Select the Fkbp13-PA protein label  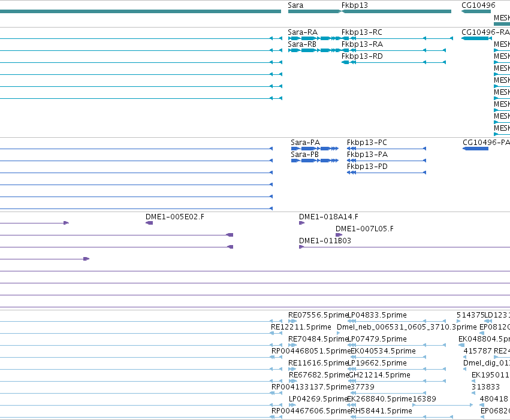click(x=367, y=155)
